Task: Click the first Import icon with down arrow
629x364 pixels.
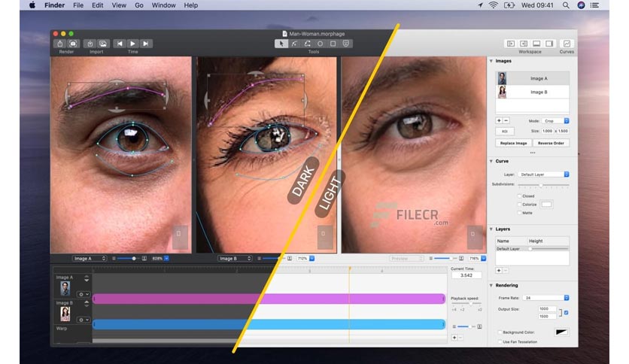Action: click(90, 44)
